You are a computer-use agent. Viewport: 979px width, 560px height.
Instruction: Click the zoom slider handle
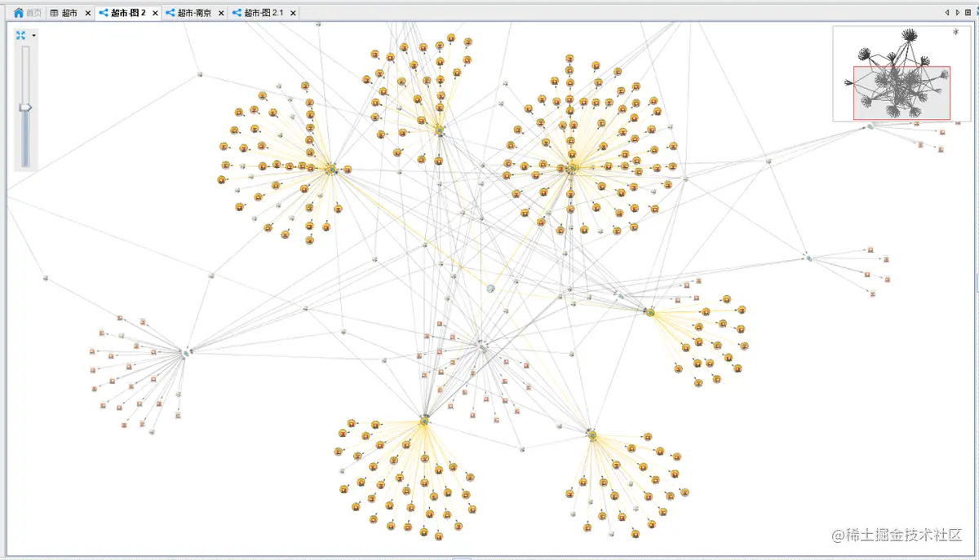[x=25, y=107]
